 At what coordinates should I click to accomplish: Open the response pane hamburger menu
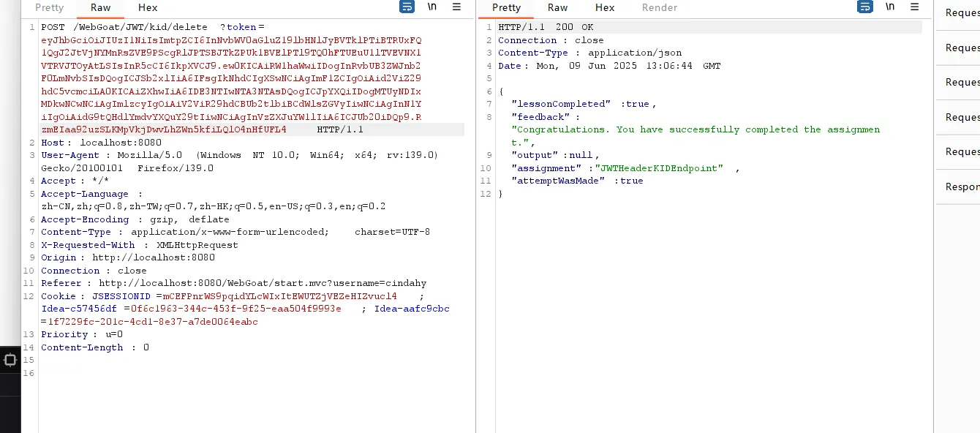click(x=914, y=7)
